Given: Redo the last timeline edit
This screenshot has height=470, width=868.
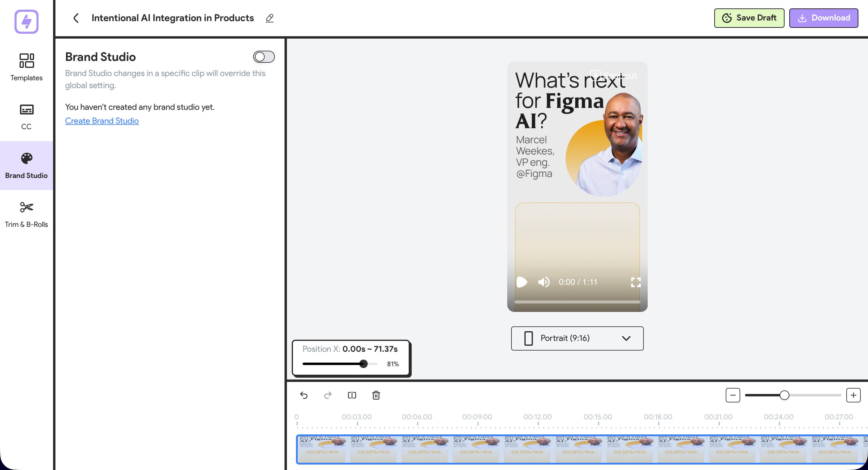Looking at the screenshot, I should pyautogui.click(x=328, y=395).
